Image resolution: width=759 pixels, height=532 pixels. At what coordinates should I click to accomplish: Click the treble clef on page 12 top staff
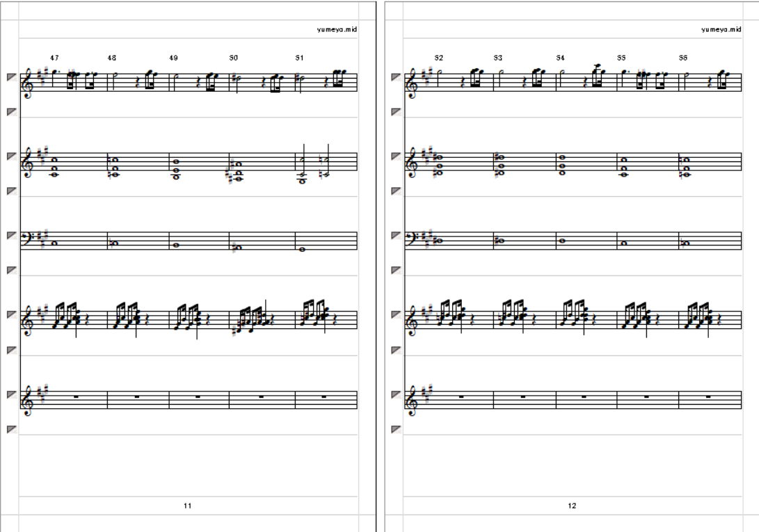pyautogui.click(x=411, y=82)
